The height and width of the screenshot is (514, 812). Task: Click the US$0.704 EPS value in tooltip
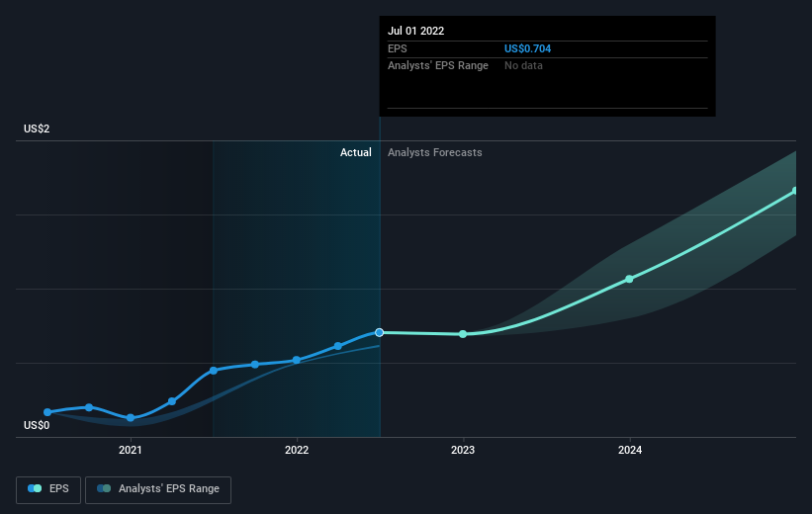[x=528, y=48]
